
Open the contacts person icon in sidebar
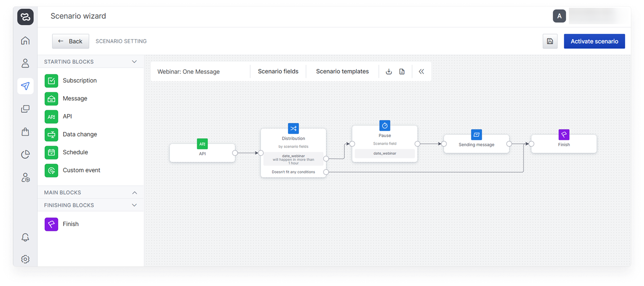pyautogui.click(x=25, y=63)
